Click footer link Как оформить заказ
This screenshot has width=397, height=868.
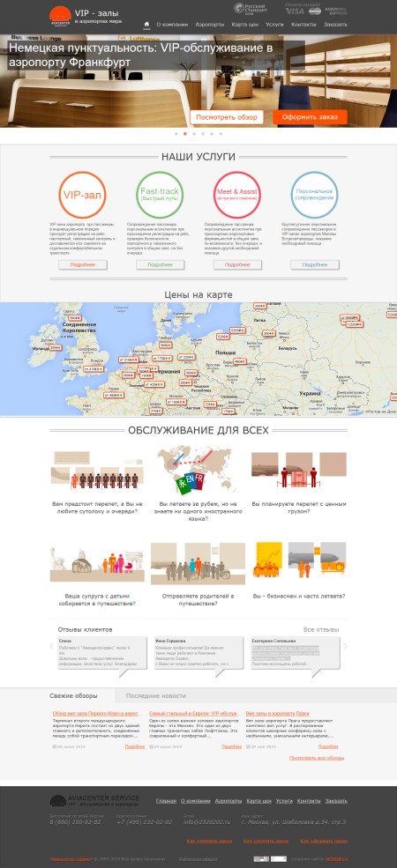click(324, 841)
